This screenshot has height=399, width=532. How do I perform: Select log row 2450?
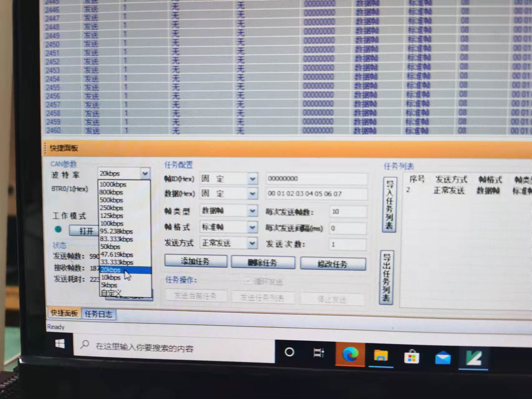(287, 43)
